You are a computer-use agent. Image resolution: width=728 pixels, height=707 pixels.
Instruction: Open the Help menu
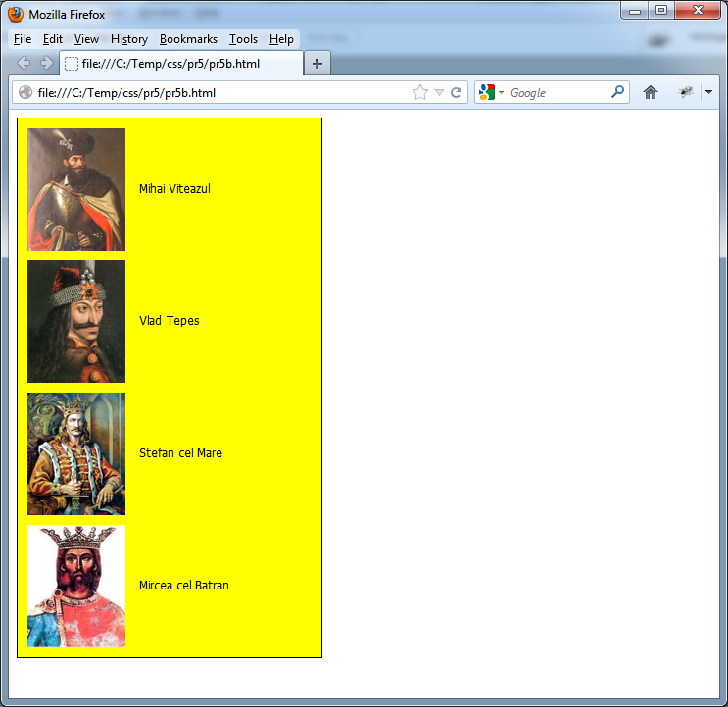pyautogui.click(x=281, y=39)
